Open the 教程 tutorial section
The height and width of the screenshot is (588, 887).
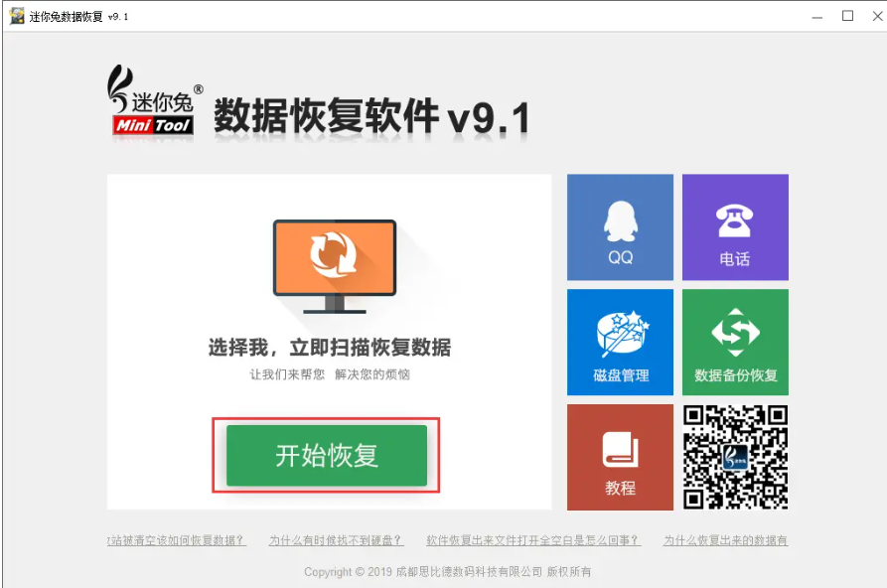(x=619, y=457)
